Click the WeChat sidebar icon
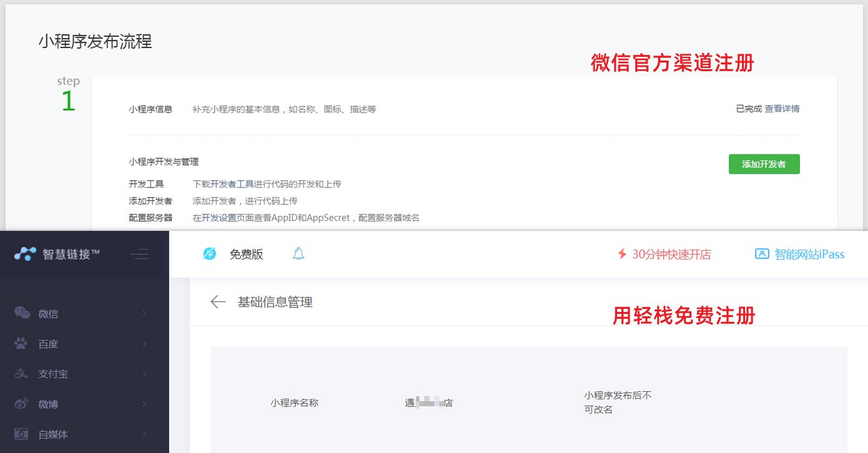868x453 pixels. pyautogui.click(x=22, y=313)
